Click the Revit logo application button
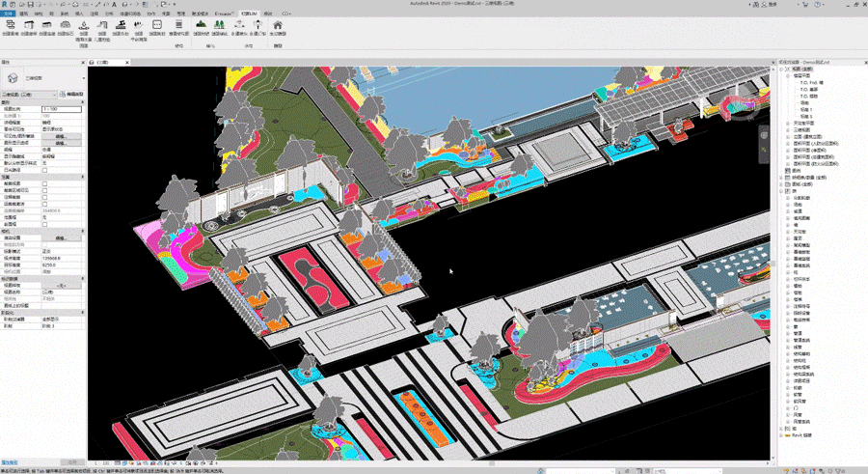 pyautogui.click(x=4, y=4)
